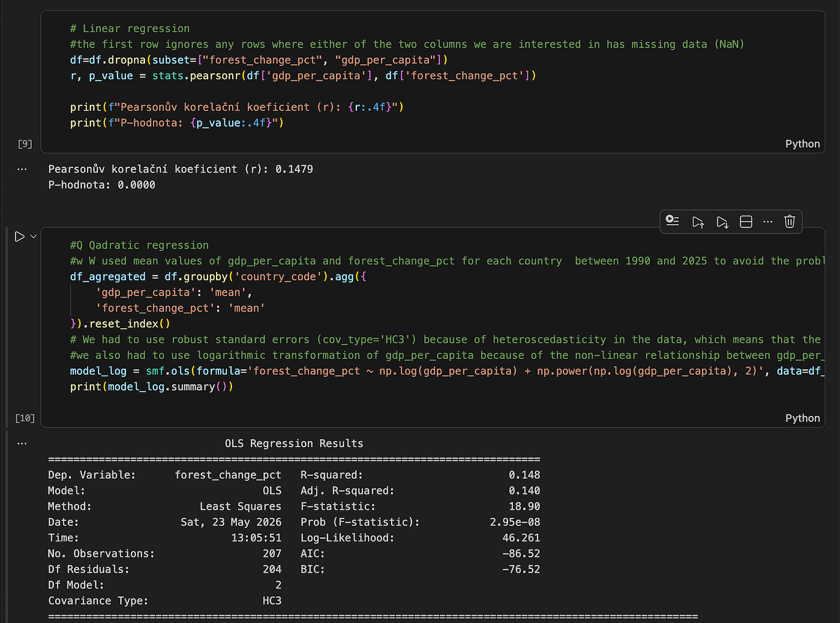This screenshot has width=840, height=623.
Task: Click the Covariance Type value HC3
Action: (x=272, y=601)
